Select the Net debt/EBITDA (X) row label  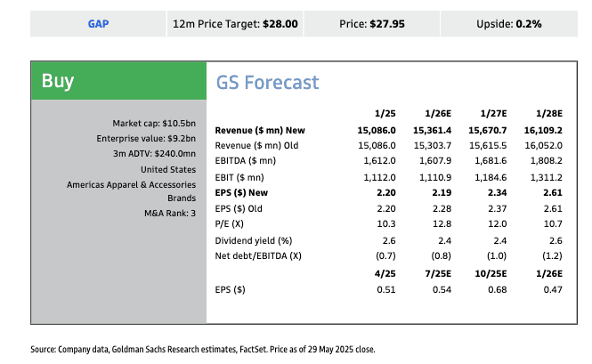click(259, 255)
